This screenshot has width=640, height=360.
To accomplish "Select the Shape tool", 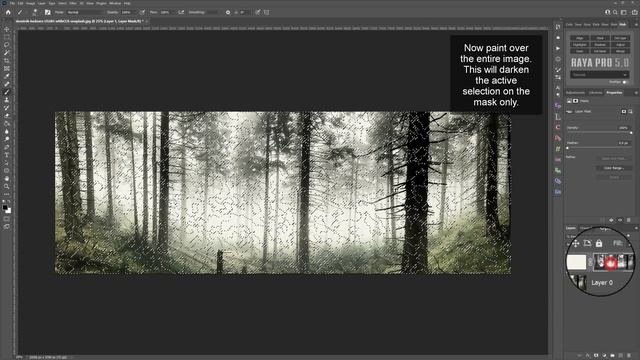I will click(7, 171).
